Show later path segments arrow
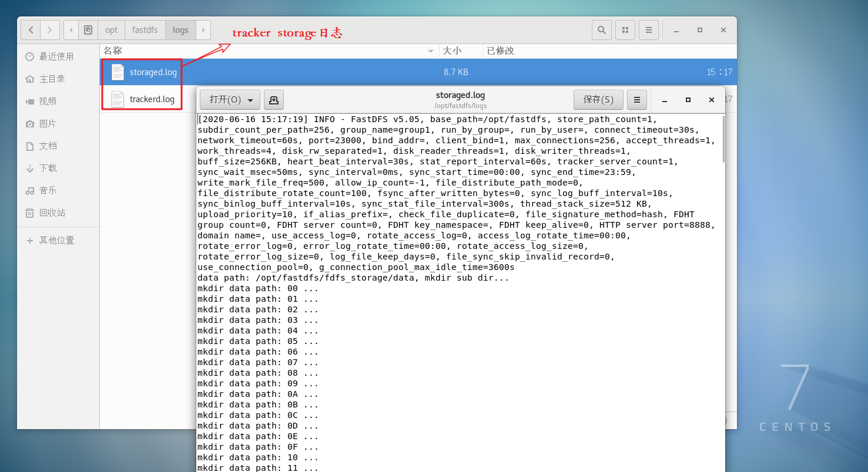The image size is (868, 472). pos(203,30)
